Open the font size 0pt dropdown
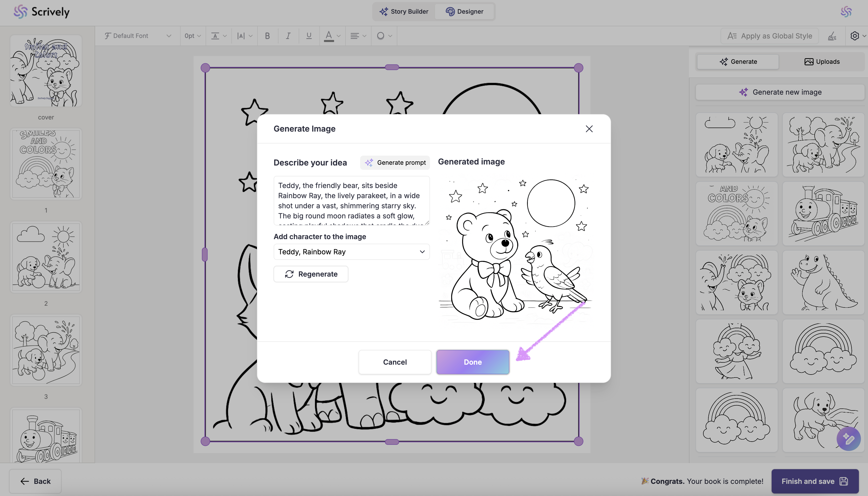This screenshot has height=496, width=868. coord(193,36)
